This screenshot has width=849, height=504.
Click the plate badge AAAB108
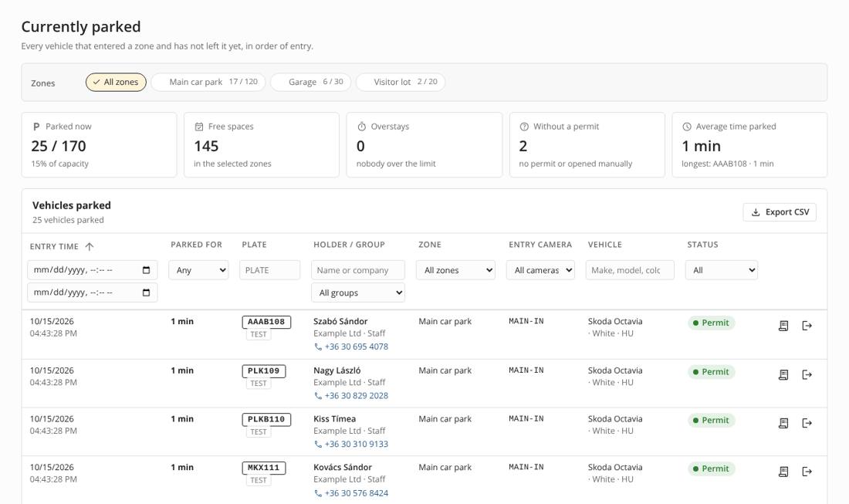(266, 322)
